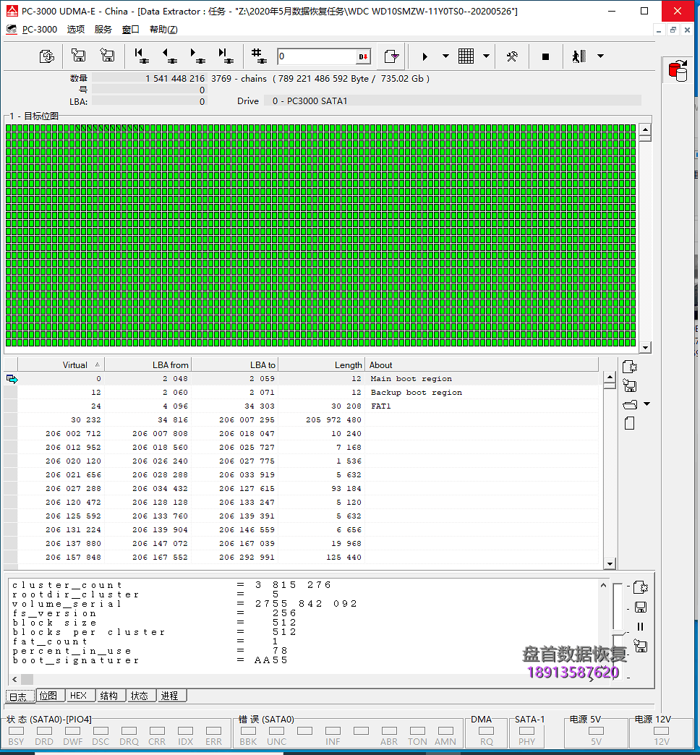Screen dimensions: 700x755
Task: Open the 选项 menu
Action: (x=76, y=30)
